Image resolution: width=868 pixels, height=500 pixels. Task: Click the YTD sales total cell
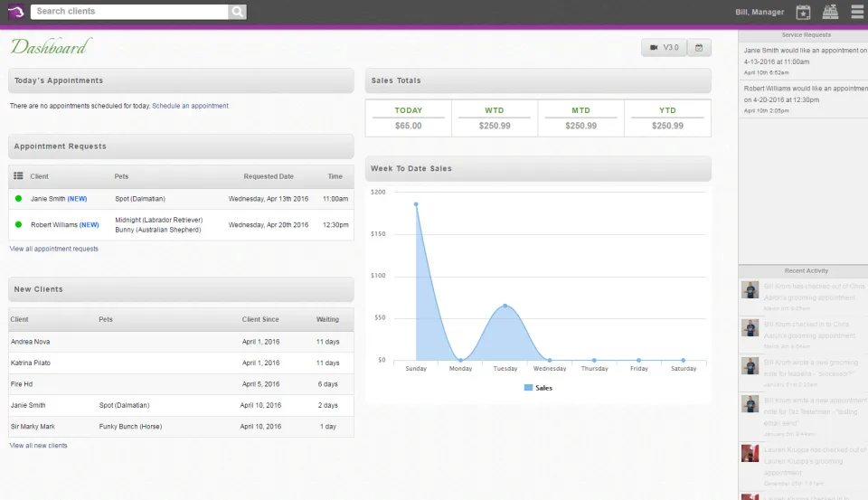pos(667,118)
